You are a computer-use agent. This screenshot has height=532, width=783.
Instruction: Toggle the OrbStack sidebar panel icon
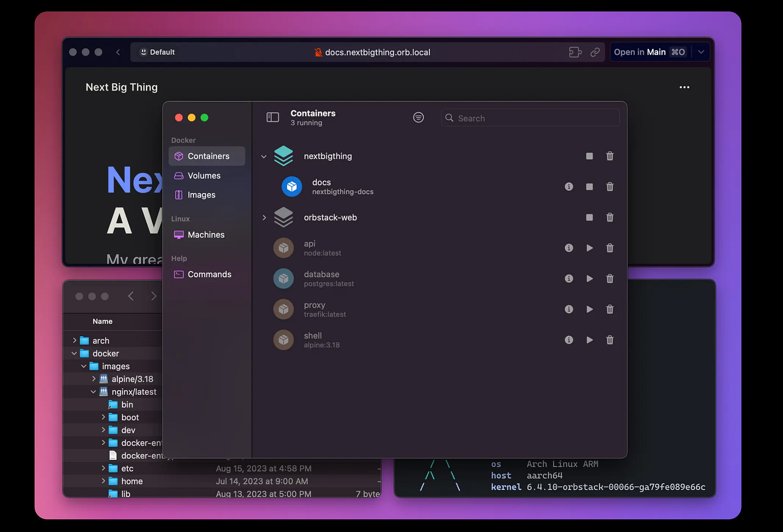[x=272, y=117]
